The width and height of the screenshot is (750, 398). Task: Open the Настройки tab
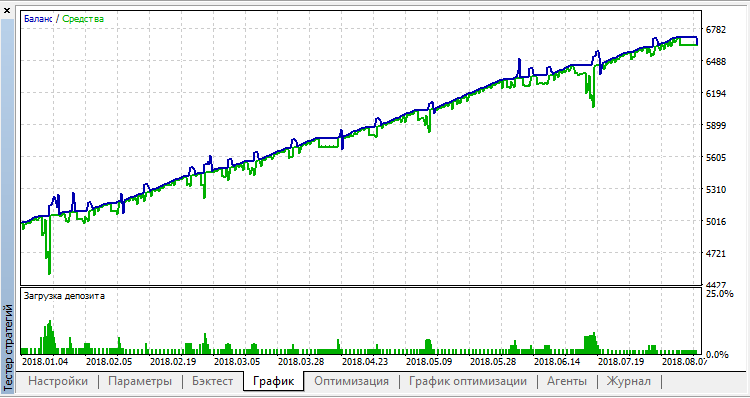click(58, 381)
